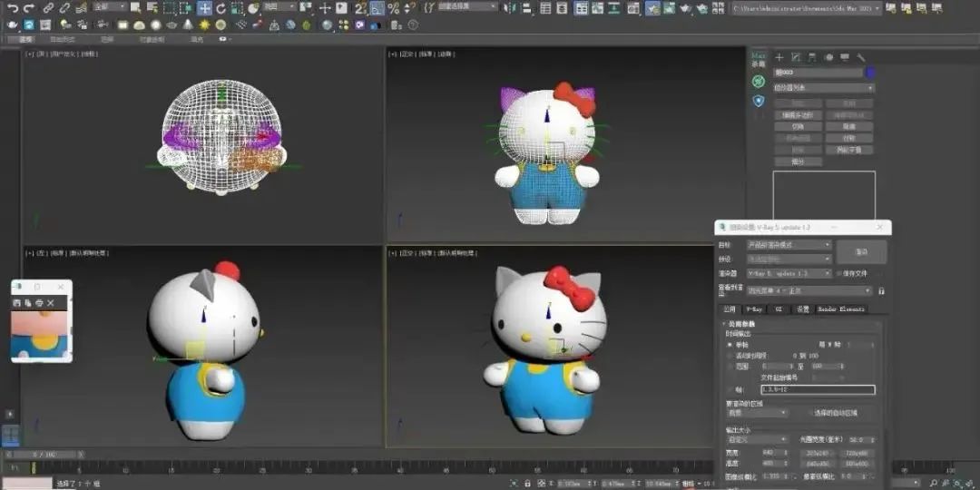Expand the Target render mode dropdown

tap(789, 245)
